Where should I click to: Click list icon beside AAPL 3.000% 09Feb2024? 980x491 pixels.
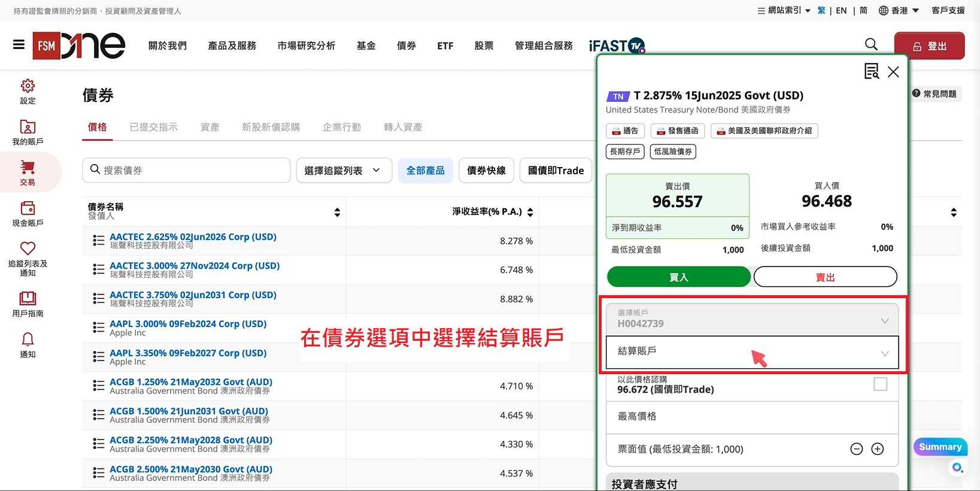[99, 328]
